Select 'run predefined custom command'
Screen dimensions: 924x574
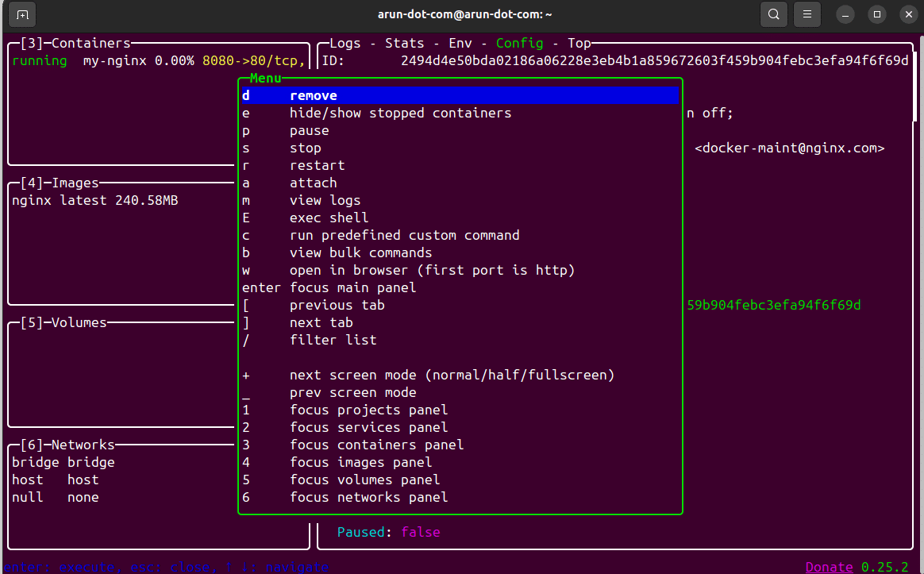click(460, 235)
